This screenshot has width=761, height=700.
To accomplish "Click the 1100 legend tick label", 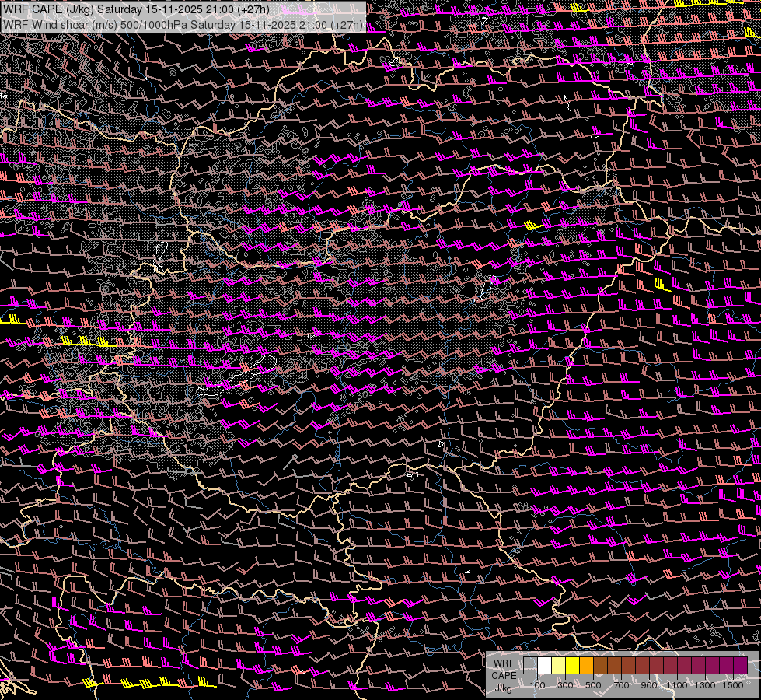I will [677, 685].
